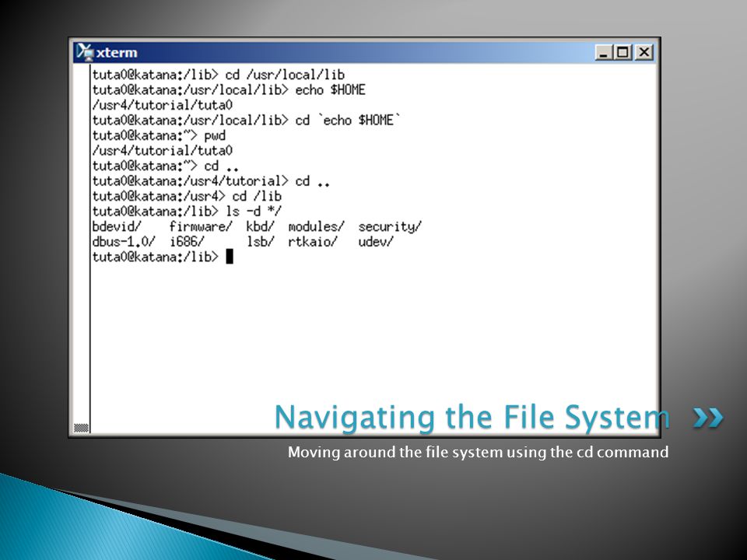
Task: Minimize the xterm window
Action: click(603, 52)
